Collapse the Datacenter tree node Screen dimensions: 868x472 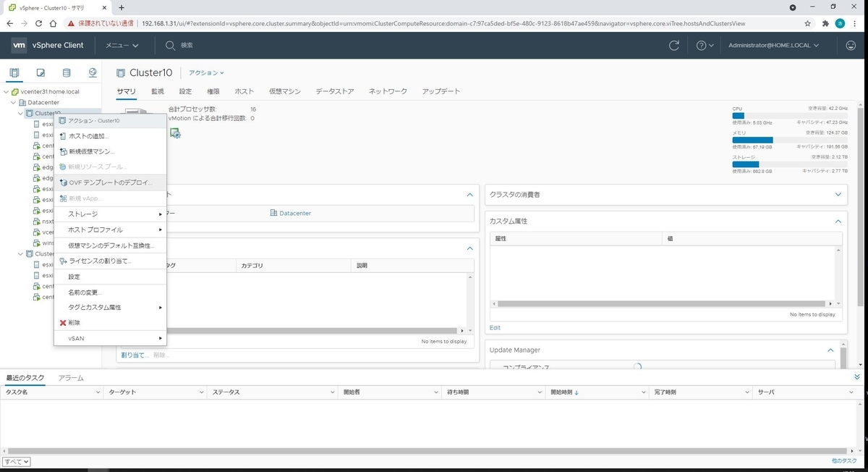tap(14, 103)
